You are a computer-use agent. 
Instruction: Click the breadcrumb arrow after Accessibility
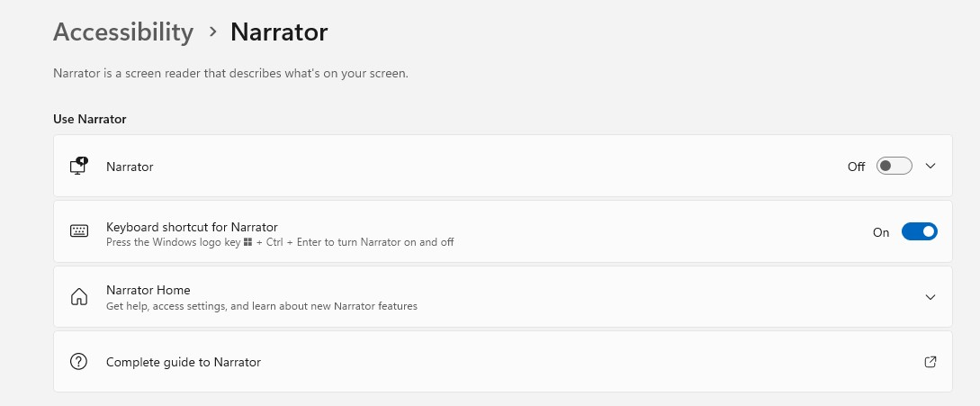click(x=213, y=32)
